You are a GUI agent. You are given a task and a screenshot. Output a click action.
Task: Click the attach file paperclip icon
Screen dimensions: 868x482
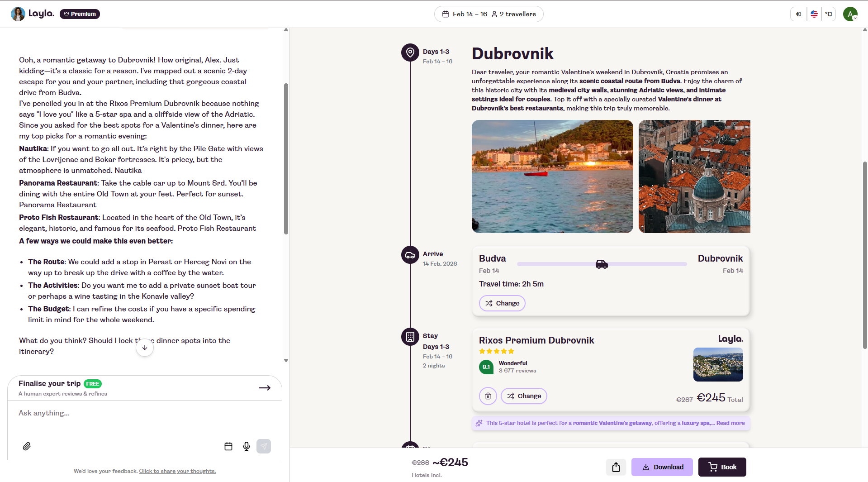tap(27, 446)
